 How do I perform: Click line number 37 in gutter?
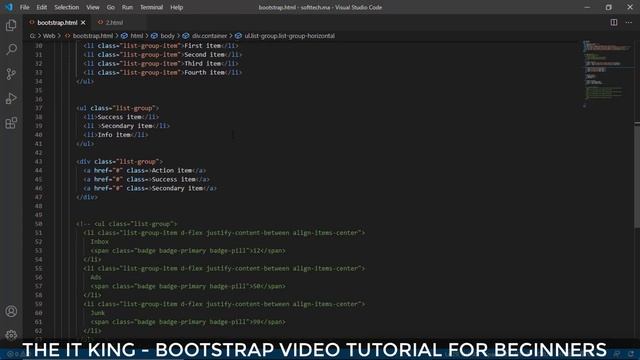pyautogui.click(x=38, y=108)
